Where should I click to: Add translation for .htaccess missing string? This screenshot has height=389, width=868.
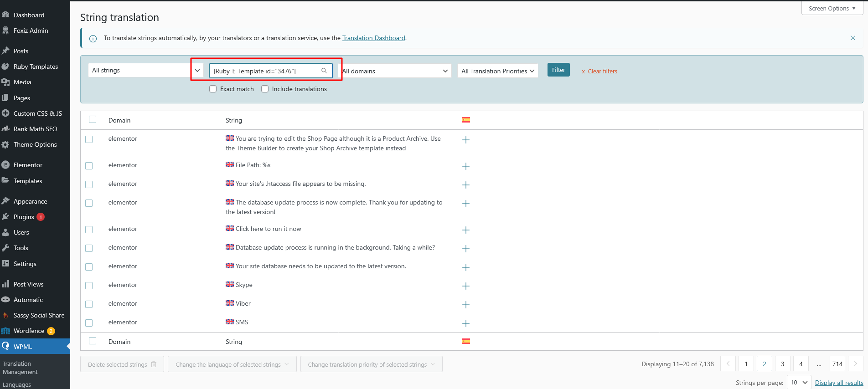pos(466,185)
